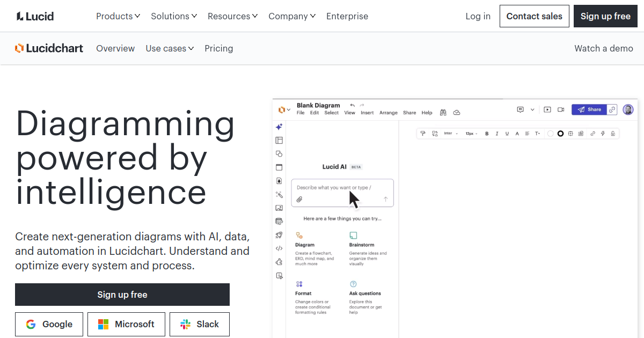Screen dimensions: 644x338
Task: Open the View menu in editor
Action: coord(350,113)
